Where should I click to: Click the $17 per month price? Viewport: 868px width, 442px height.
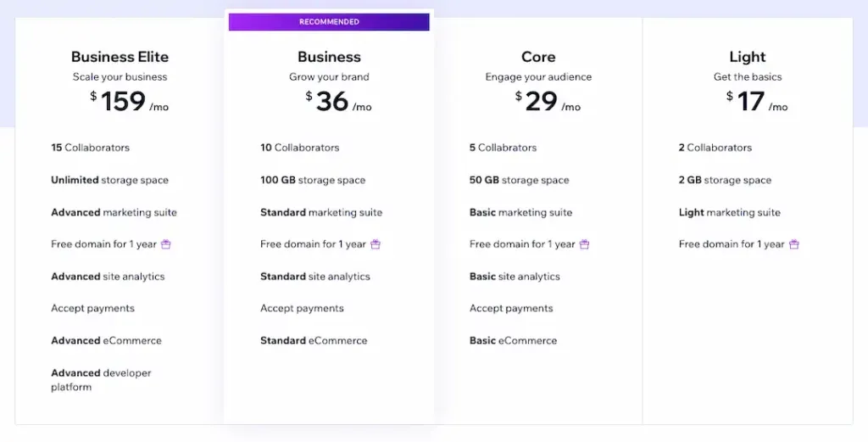756,102
